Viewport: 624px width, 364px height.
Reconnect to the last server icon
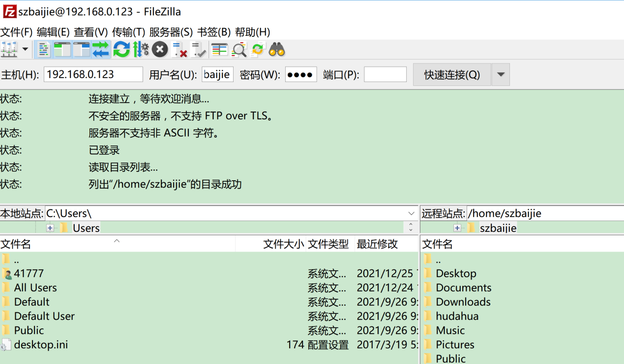[x=199, y=50]
